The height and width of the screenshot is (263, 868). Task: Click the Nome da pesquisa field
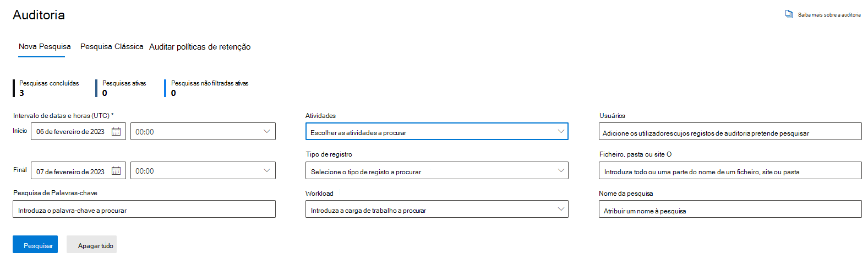[x=730, y=209]
